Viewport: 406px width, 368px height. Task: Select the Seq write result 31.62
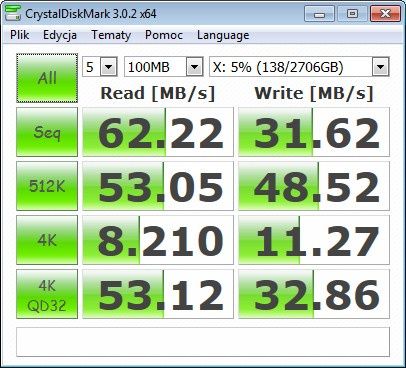314,132
